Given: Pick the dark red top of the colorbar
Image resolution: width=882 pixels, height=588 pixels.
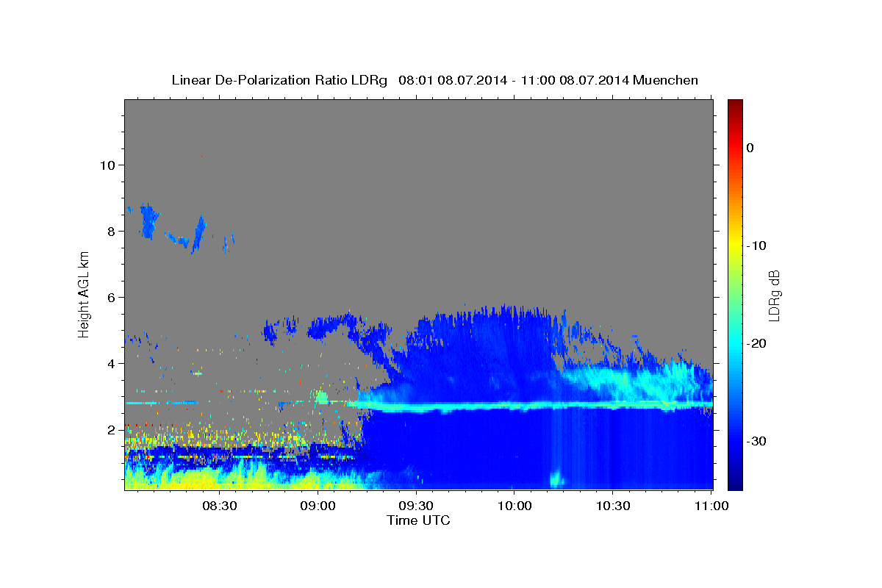Looking at the screenshot, I should (735, 104).
